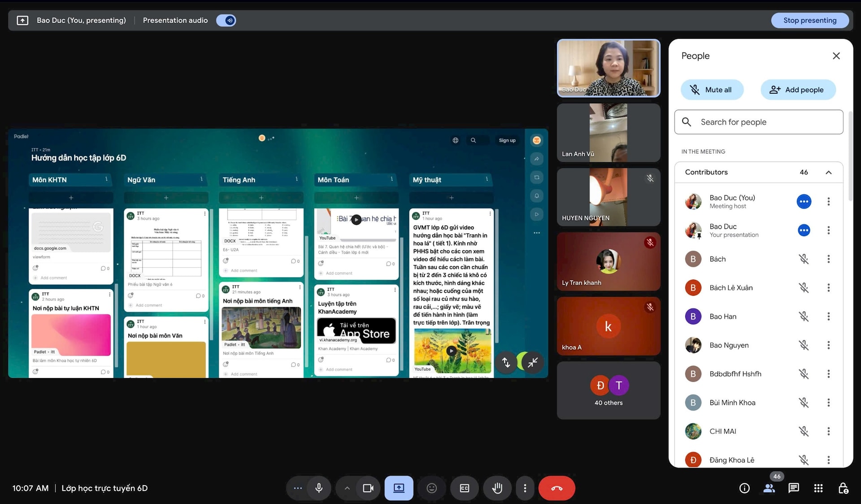Turn on closed captions
The width and height of the screenshot is (861, 504).
(465, 488)
